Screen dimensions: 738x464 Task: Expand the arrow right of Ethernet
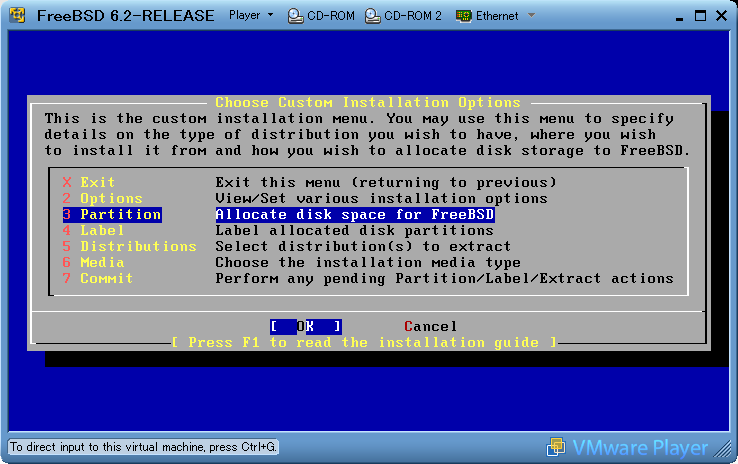coord(531,16)
